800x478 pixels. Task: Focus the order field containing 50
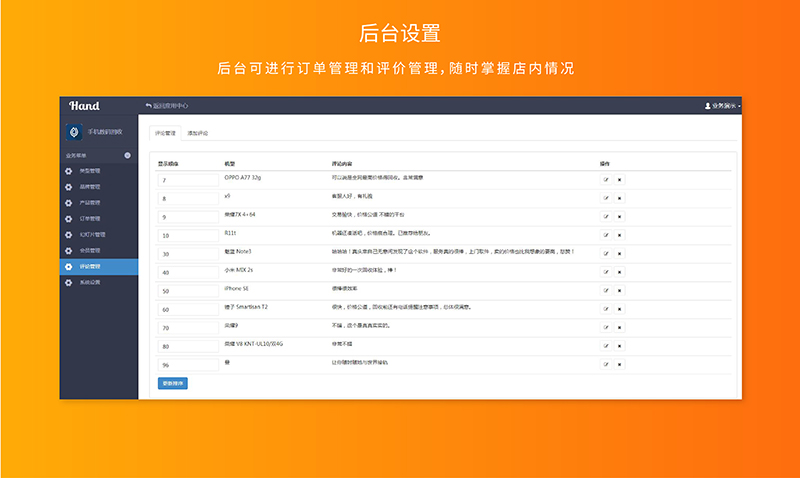click(188, 291)
